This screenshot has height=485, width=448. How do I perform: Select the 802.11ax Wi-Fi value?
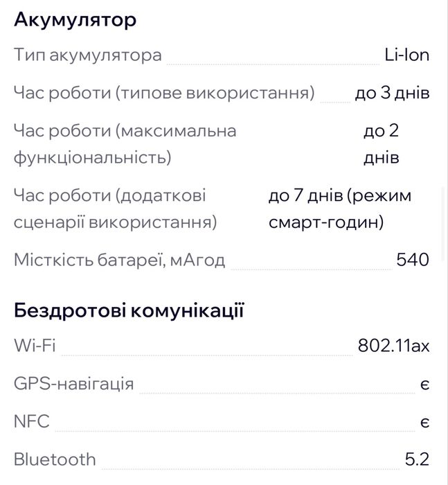click(394, 345)
